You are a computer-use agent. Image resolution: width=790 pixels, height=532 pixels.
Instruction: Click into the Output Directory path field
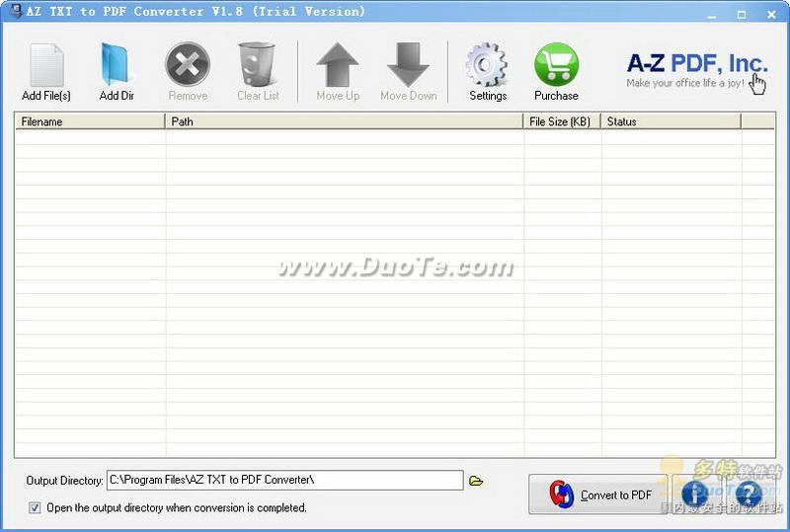tap(284, 480)
